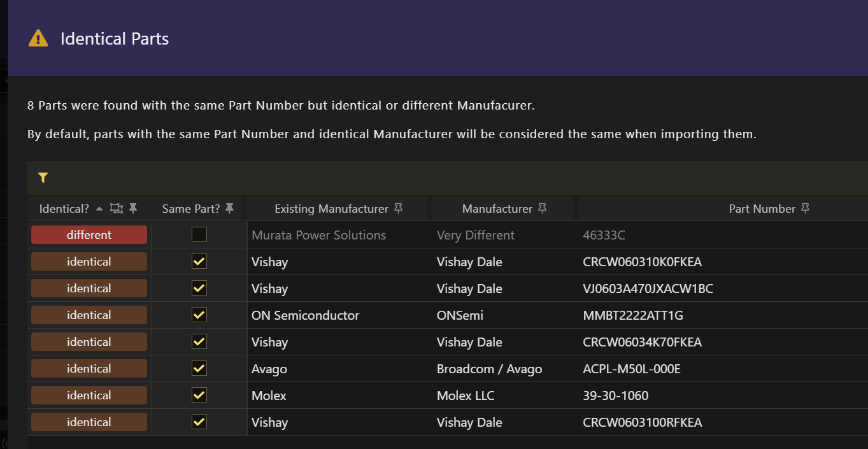Click 'Vishay' in CRCW06034K70FKEA row

[x=270, y=342]
